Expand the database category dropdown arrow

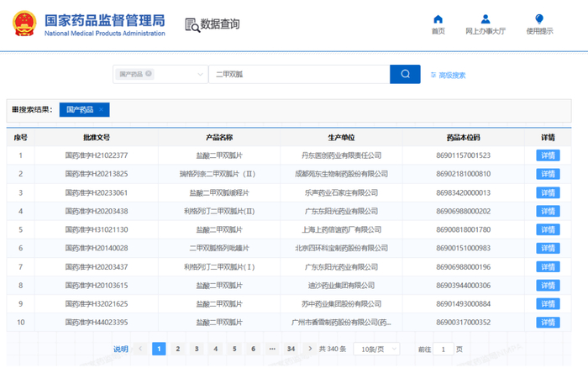click(x=200, y=75)
